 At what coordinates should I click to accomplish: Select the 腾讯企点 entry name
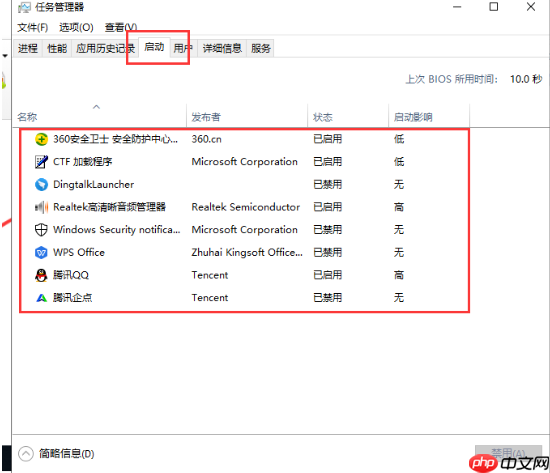click(72, 298)
